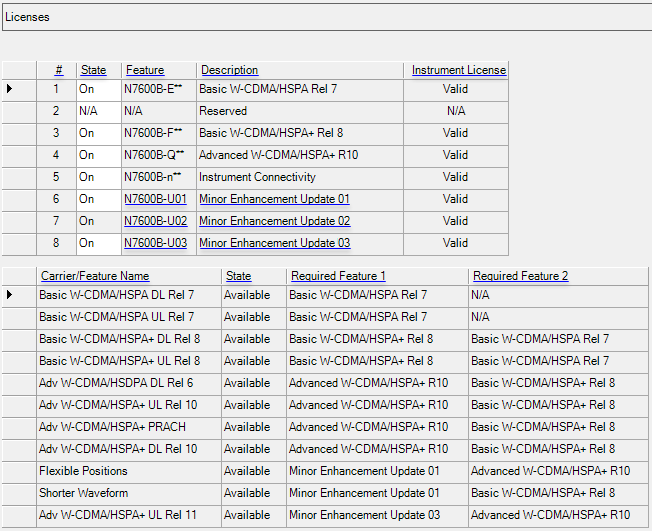Screen dimensions: 652x531
Task: Click the lower table's State header
Action: 239,276
